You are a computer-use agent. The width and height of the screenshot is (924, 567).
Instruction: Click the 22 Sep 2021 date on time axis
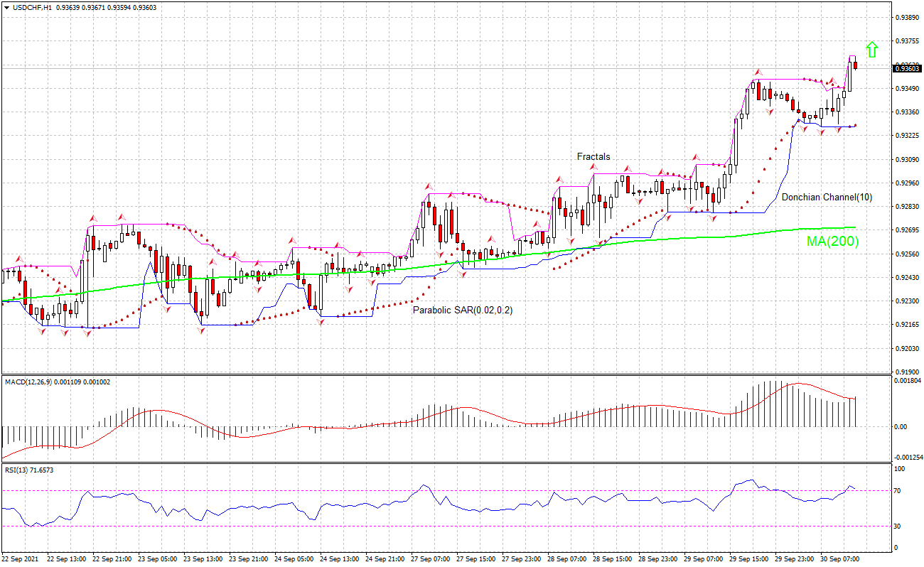(x=19, y=559)
